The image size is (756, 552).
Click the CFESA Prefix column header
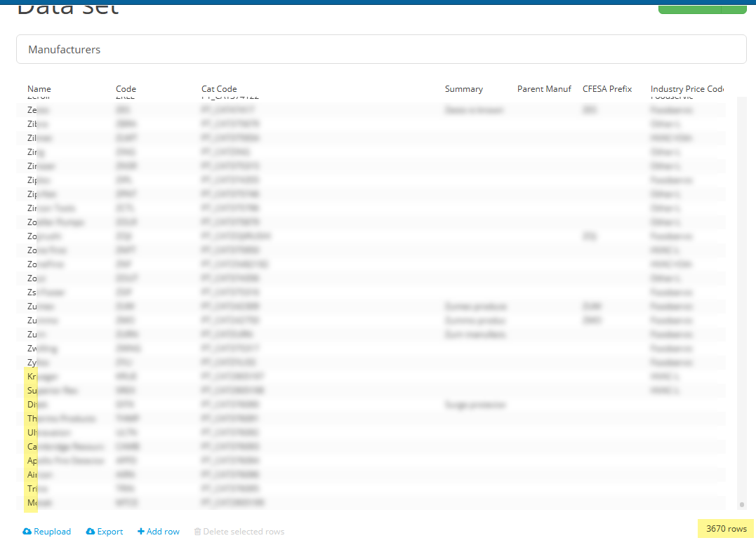[607, 89]
